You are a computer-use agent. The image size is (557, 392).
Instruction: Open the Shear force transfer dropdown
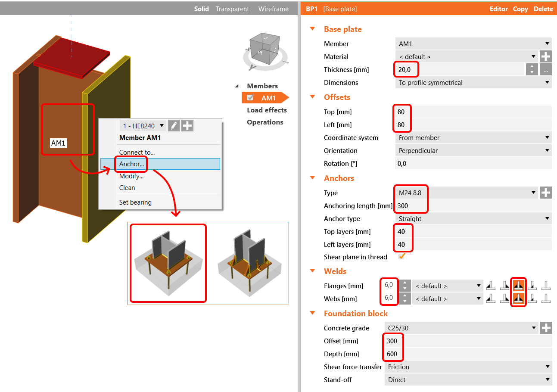click(467, 367)
